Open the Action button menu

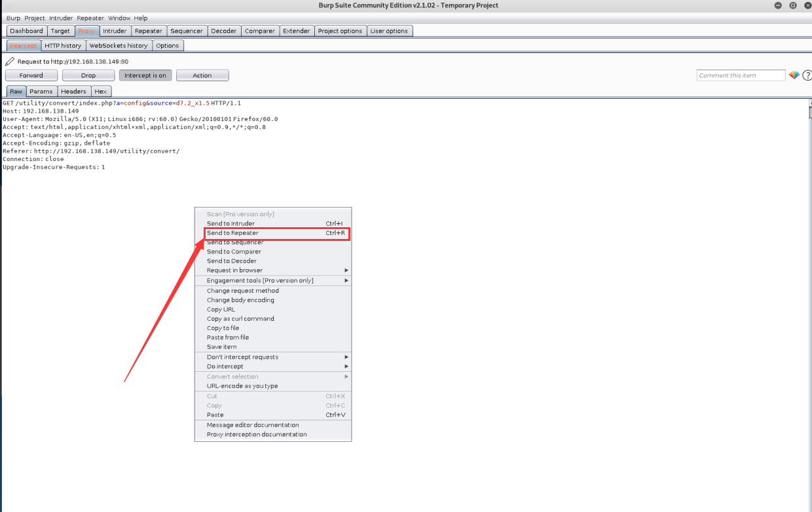[202, 75]
